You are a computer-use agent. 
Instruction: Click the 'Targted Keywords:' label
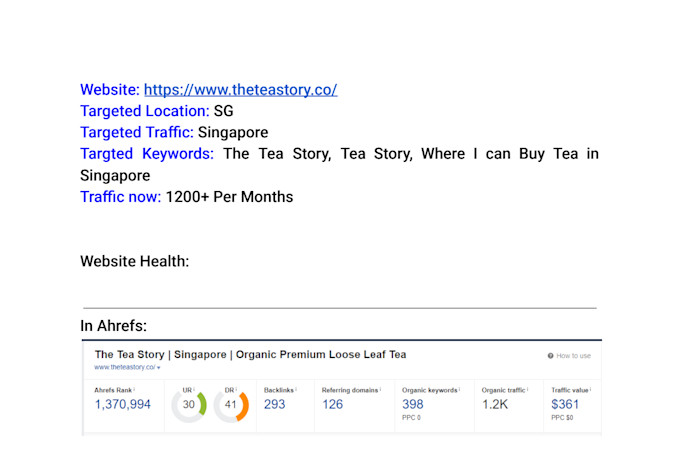point(147,154)
